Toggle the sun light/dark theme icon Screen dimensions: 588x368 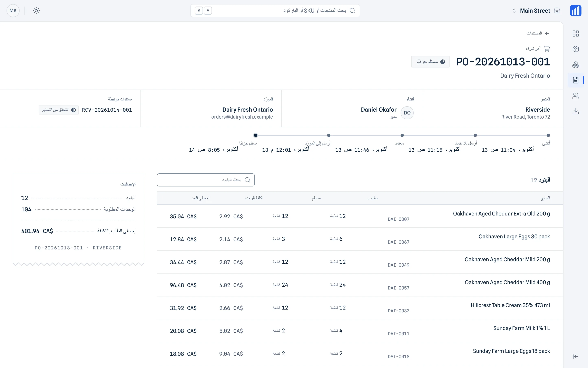coord(36,11)
